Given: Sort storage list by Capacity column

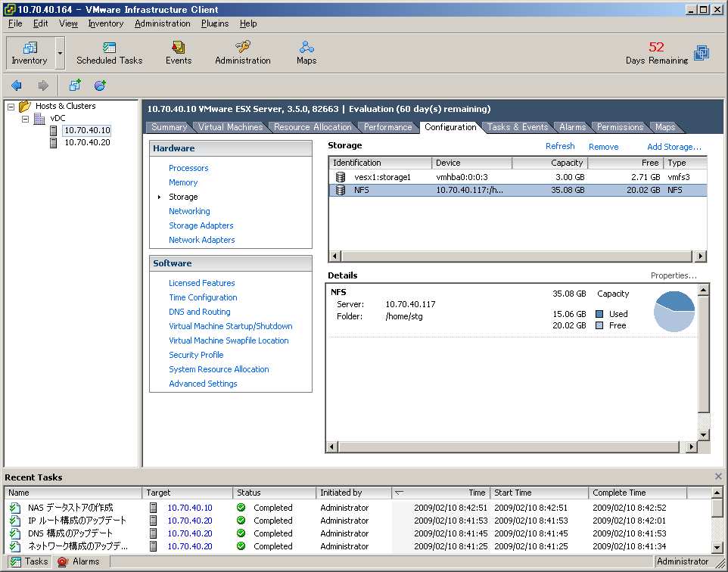Looking at the screenshot, I should coord(550,163).
